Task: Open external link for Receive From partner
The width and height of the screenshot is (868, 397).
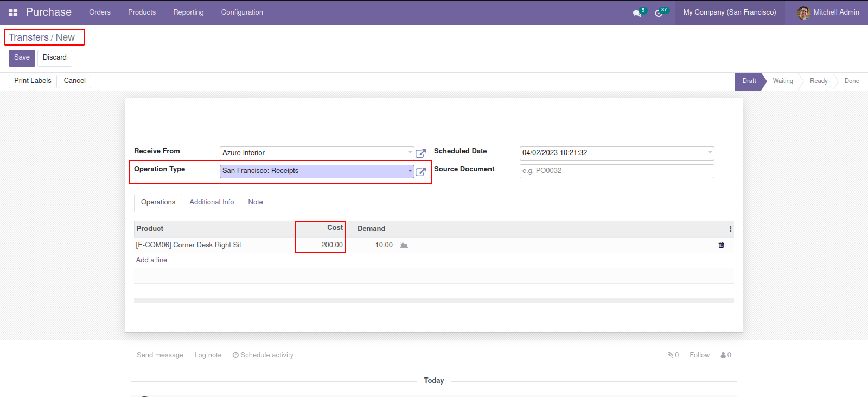Action: tap(420, 153)
